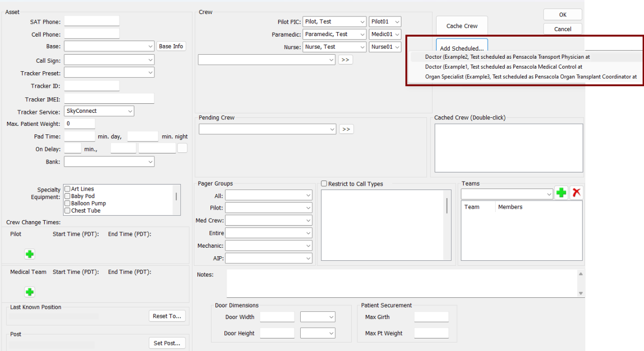The height and width of the screenshot is (351, 644).
Task: Open the Teams dropdown
Action: [x=507, y=194]
